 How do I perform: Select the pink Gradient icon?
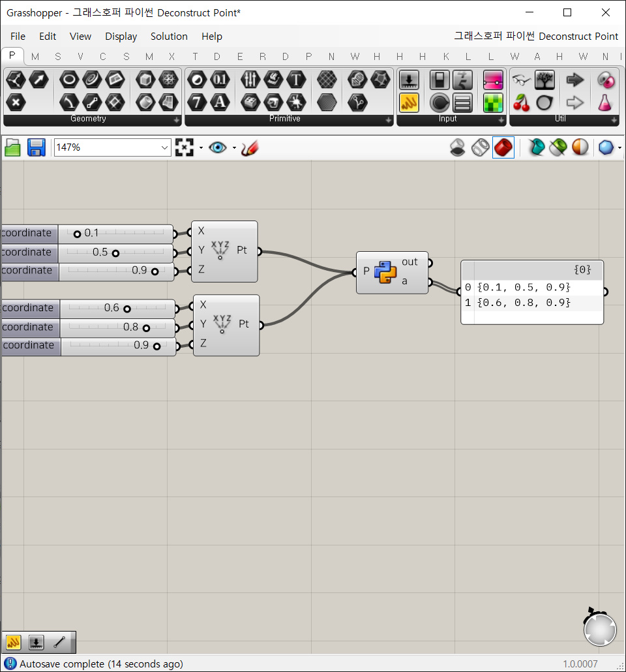pyautogui.click(x=493, y=80)
